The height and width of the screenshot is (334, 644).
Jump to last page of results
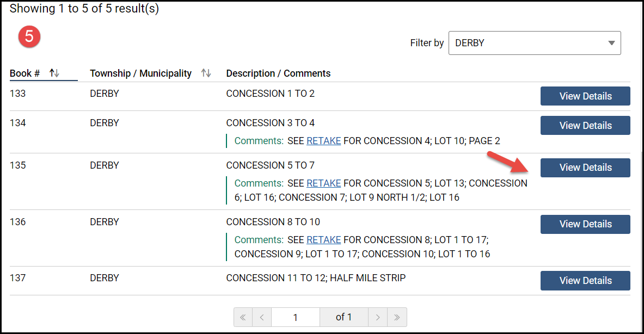(x=397, y=317)
